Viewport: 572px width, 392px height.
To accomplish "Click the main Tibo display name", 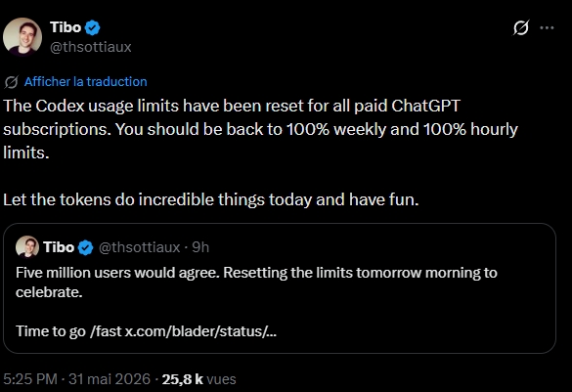I will pyautogui.click(x=66, y=27).
